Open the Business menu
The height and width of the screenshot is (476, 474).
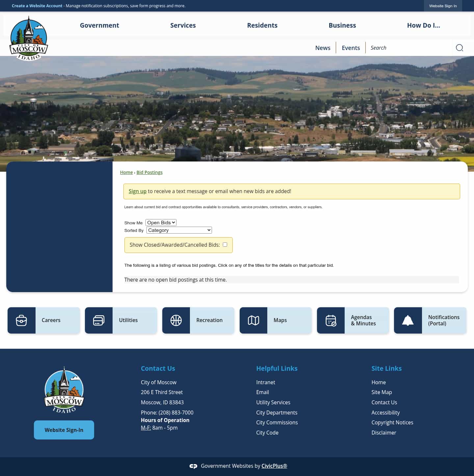(x=342, y=25)
